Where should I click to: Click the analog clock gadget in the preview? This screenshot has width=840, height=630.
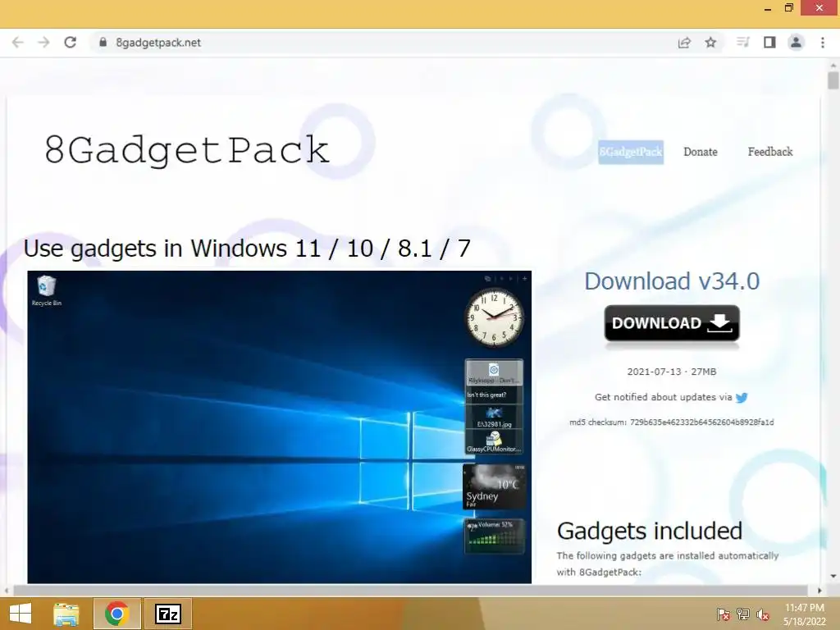[493, 317]
